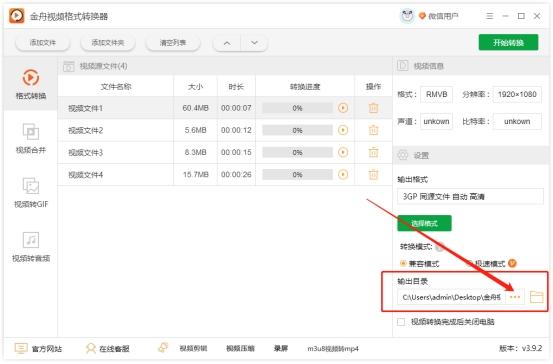Click the user avatar icon
Screen dimensions: 553x364
[x=407, y=16]
